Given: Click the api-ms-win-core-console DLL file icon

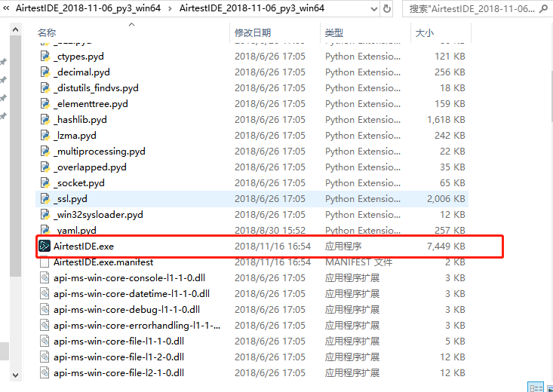Looking at the screenshot, I should tap(45, 278).
